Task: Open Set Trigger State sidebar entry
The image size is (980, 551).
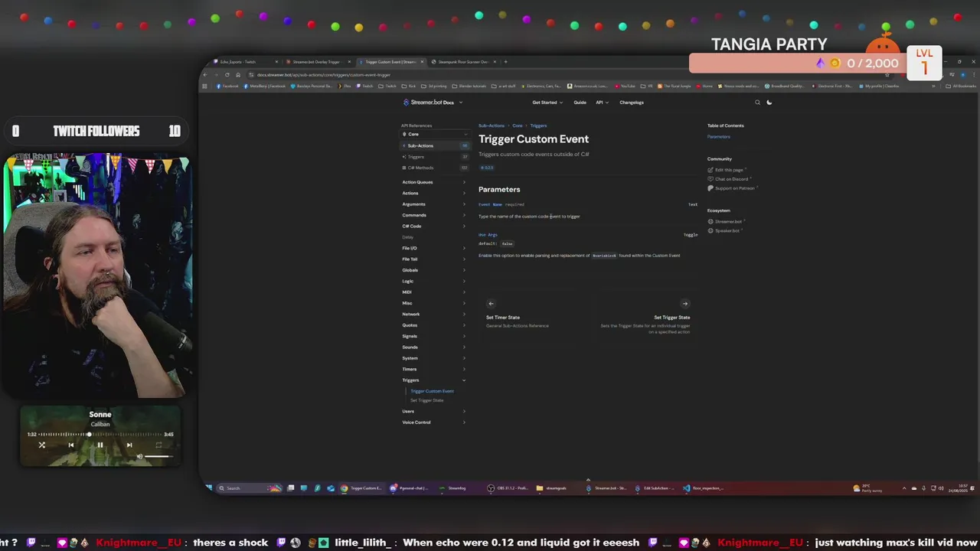Action: coord(426,400)
